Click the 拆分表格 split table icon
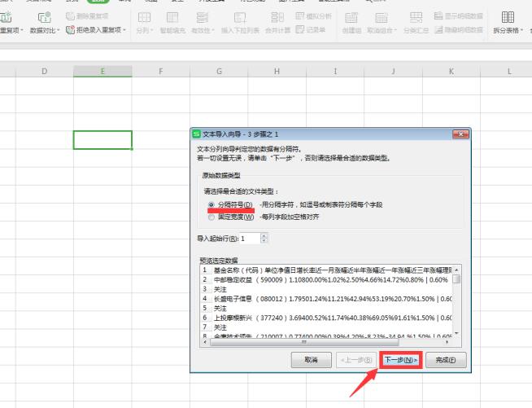 [x=508, y=17]
